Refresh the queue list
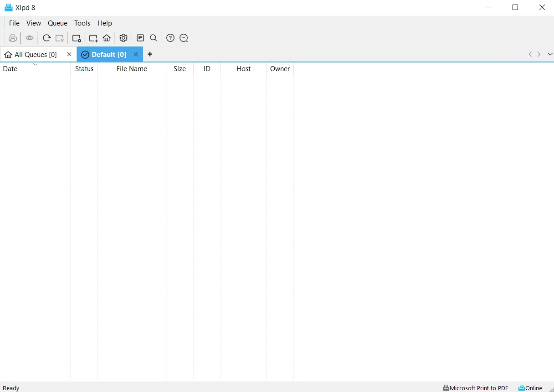This screenshot has height=392, width=554. point(46,38)
